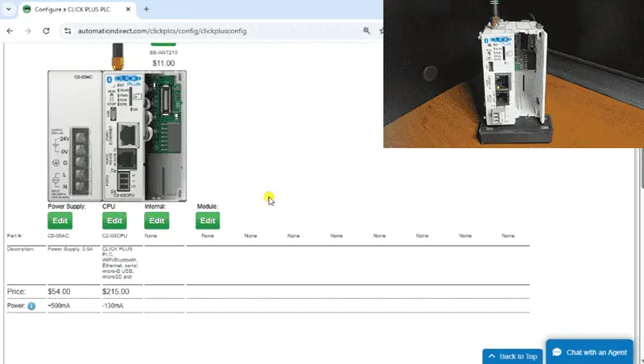Close the Configure a CLICK PLUS PLC tab

(128, 9)
